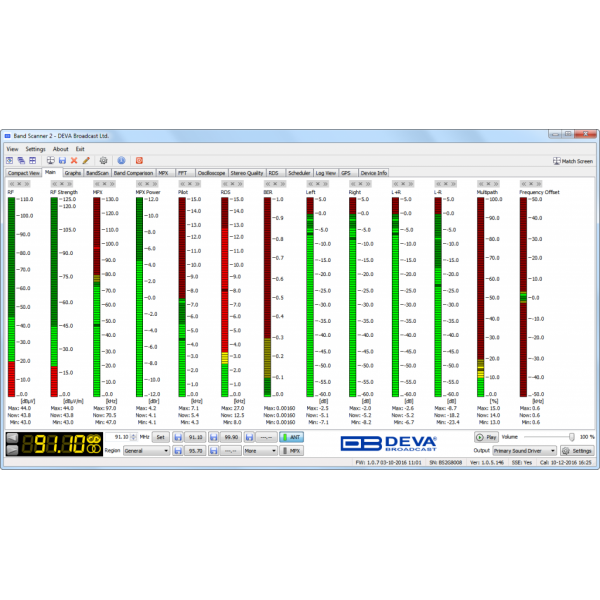Click the Volume slider handle
Image resolution: width=600 pixels, height=600 pixels.
click(572, 437)
